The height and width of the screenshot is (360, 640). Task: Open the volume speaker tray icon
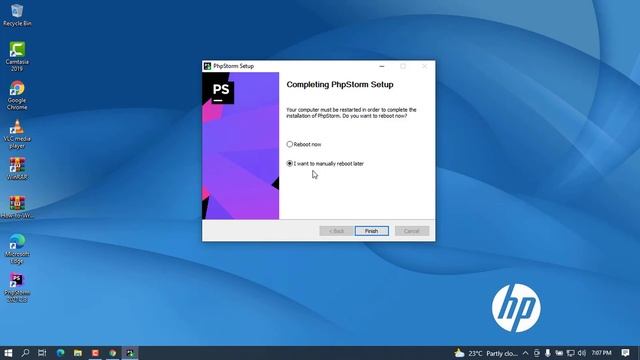[x=582, y=353]
